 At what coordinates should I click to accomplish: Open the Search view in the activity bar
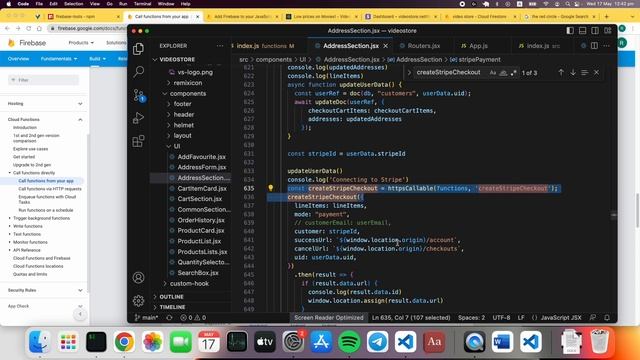pos(138,72)
